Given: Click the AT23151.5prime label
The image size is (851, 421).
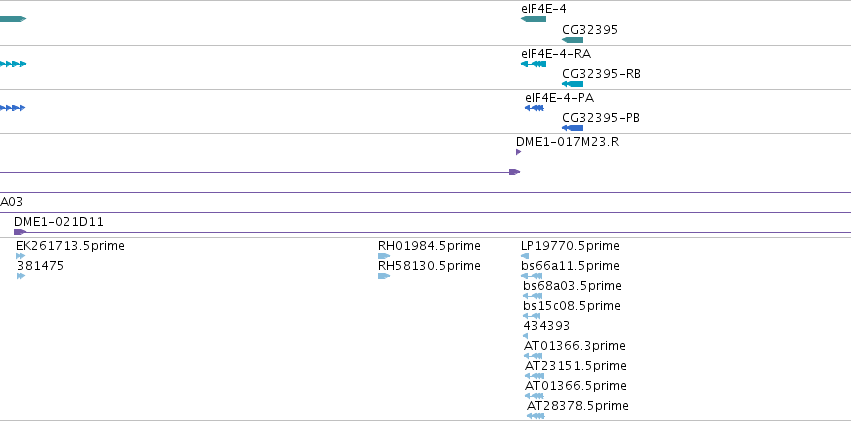Looking at the screenshot, I should point(576,366).
